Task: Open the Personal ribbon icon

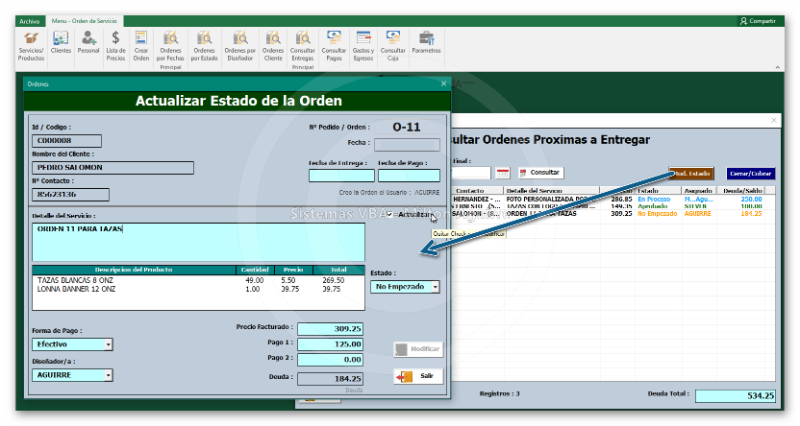Action: click(x=88, y=42)
